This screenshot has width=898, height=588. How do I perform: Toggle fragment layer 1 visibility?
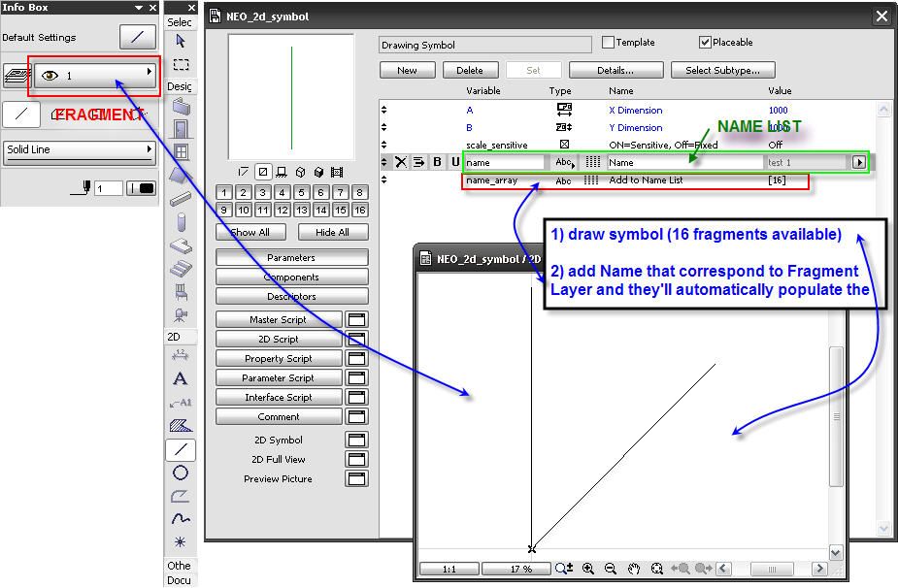click(x=224, y=192)
